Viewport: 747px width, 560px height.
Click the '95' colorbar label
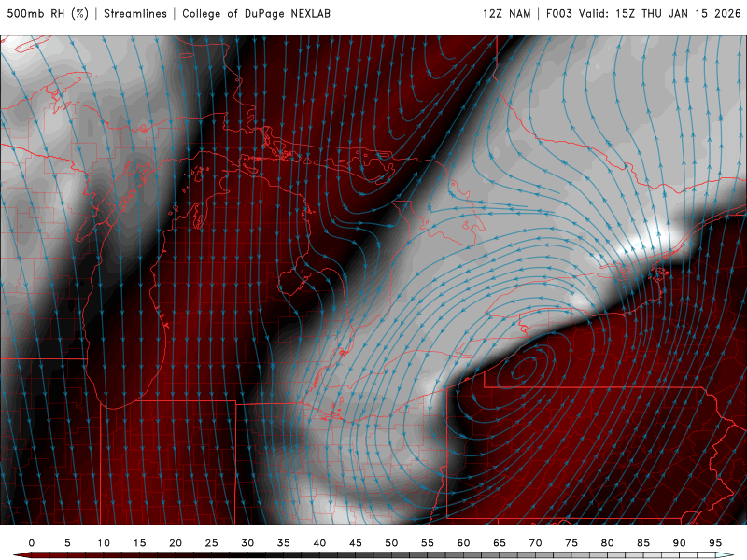click(715, 543)
